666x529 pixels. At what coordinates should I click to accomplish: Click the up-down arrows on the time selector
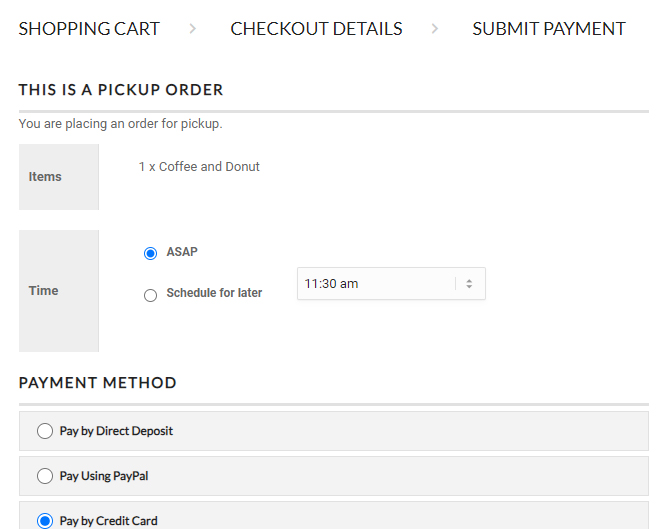(x=469, y=284)
